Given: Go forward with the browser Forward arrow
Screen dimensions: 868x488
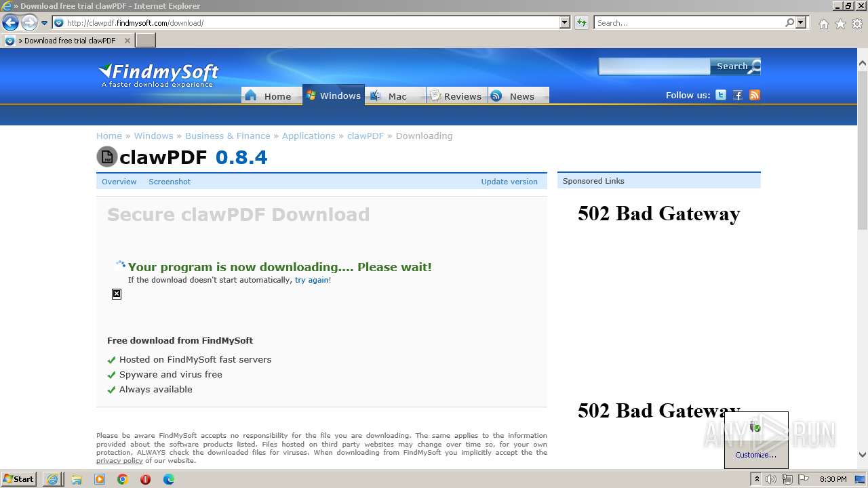Looking at the screenshot, I should 28,23.
